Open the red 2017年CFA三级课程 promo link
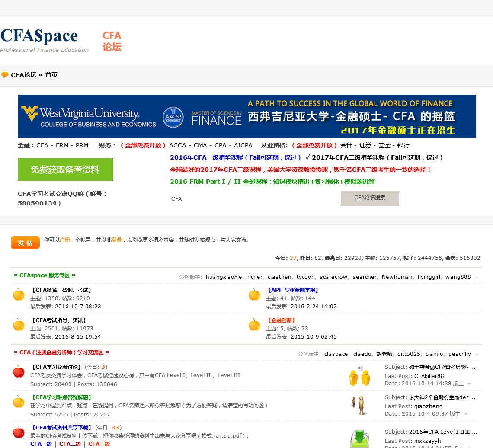The image size is (493, 448). click(300, 170)
